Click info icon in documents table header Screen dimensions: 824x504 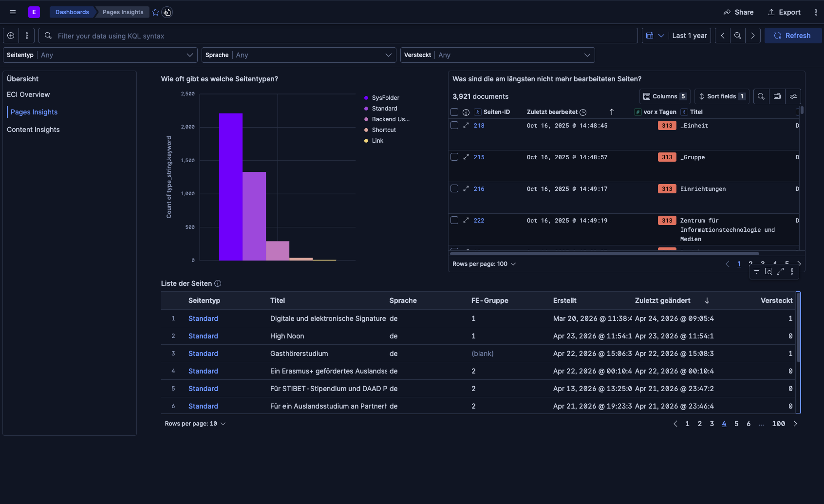[466, 112]
